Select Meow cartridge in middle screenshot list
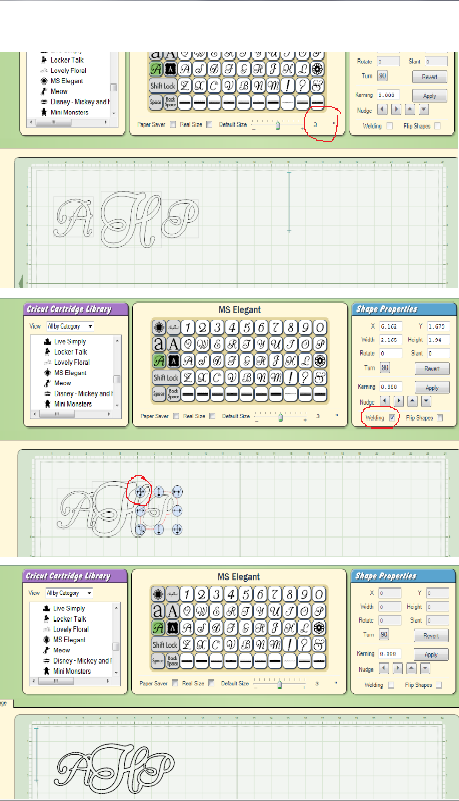459x801 pixels. [62, 383]
